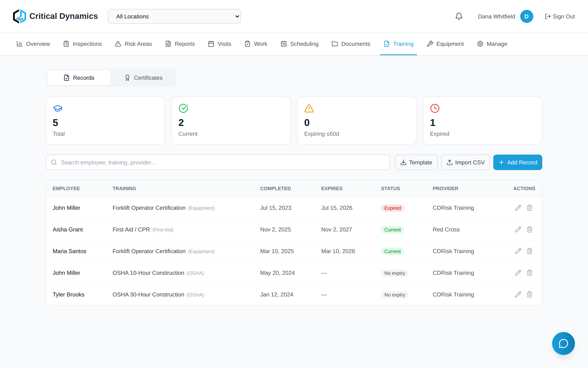This screenshot has height=368, width=588.
Task: Open the All Locations dropdown
Action: click(174, 16)
